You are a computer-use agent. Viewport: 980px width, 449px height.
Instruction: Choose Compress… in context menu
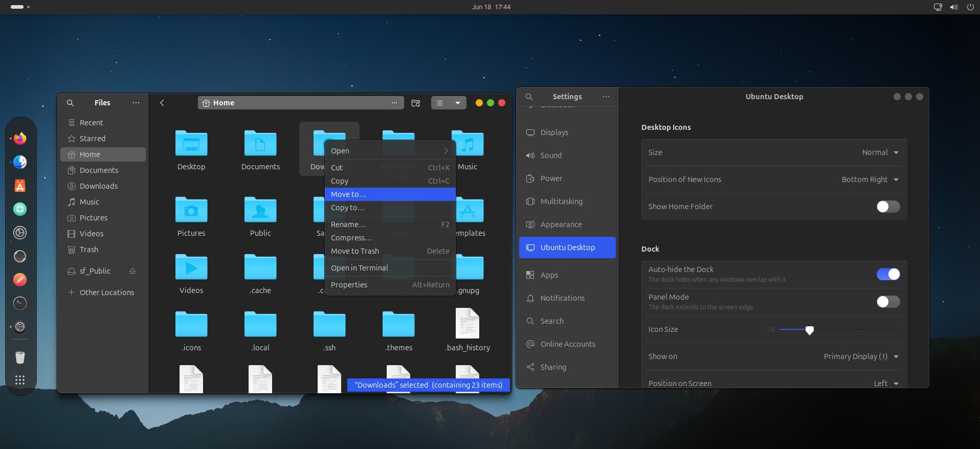390,238
